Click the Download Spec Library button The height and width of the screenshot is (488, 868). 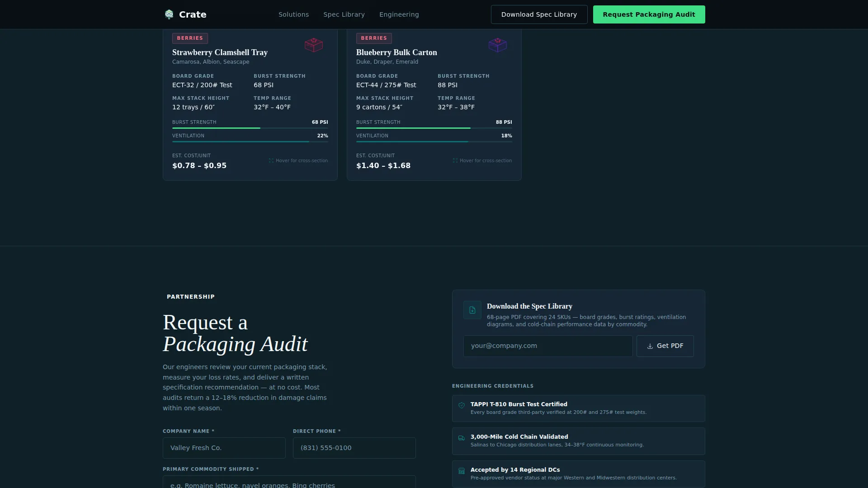539,14
